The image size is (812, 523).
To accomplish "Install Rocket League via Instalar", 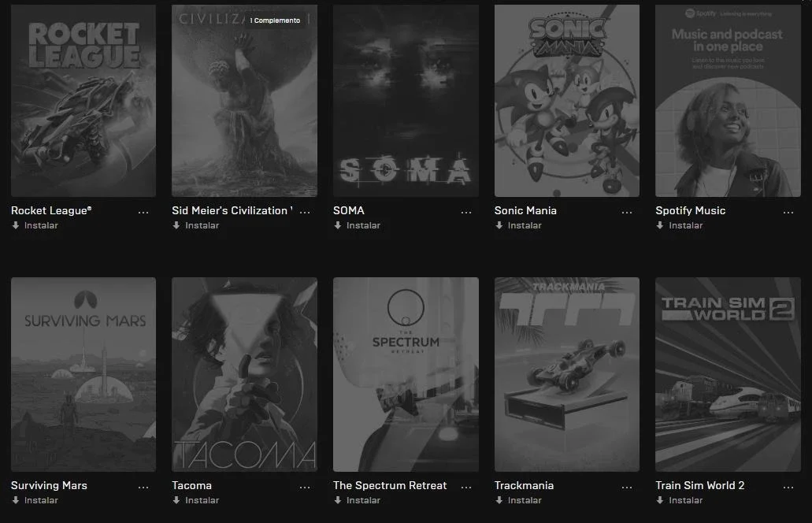I will (x=41, y=225).
